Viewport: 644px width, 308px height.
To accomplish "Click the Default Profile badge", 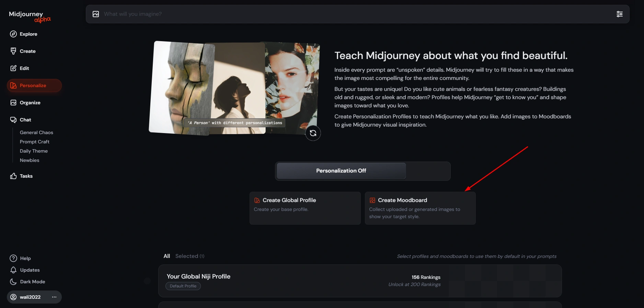I will [x=183, y=286].
